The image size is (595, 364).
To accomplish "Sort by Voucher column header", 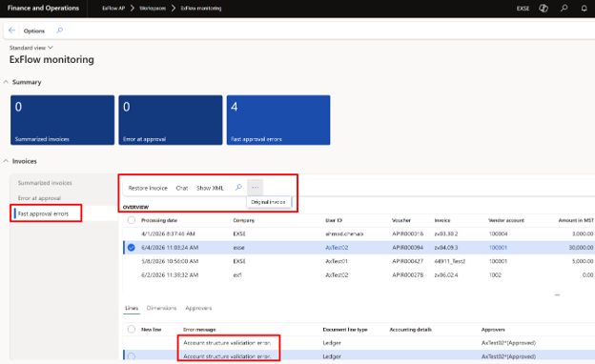I will coord(401,220).
